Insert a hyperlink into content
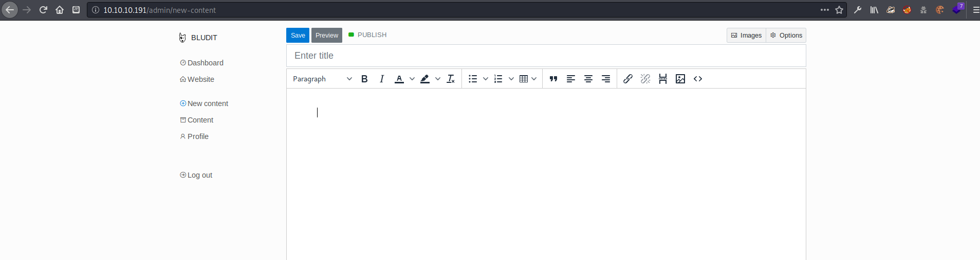The width and height of the screenshot is (980, 260). (628, 79)
